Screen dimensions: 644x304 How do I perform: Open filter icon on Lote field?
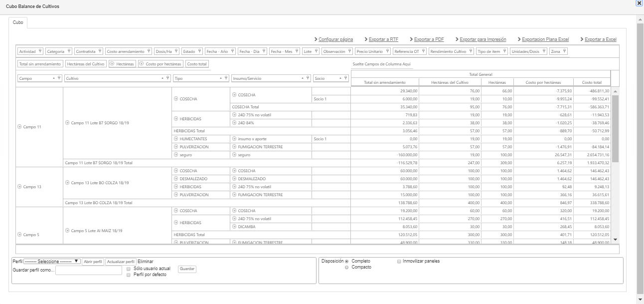tap(316, 51)
